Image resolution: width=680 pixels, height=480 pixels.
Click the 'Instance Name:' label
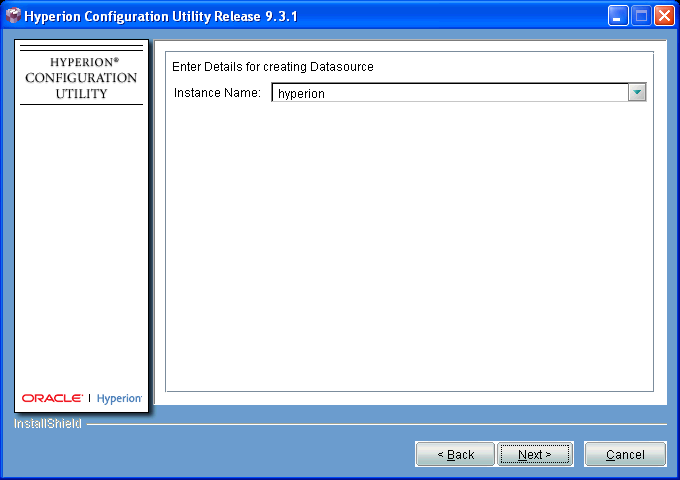pos(217,93)
